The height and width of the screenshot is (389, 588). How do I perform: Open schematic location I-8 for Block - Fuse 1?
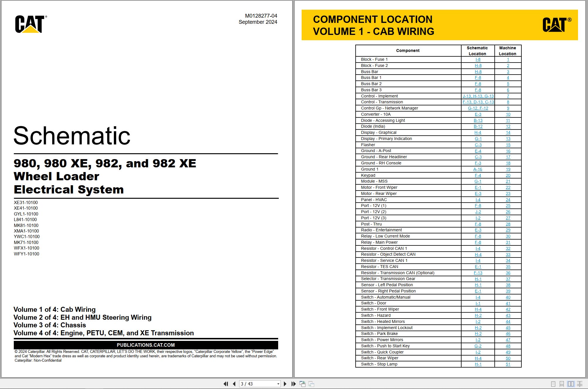pyautogui.click(x=478, y=59)
